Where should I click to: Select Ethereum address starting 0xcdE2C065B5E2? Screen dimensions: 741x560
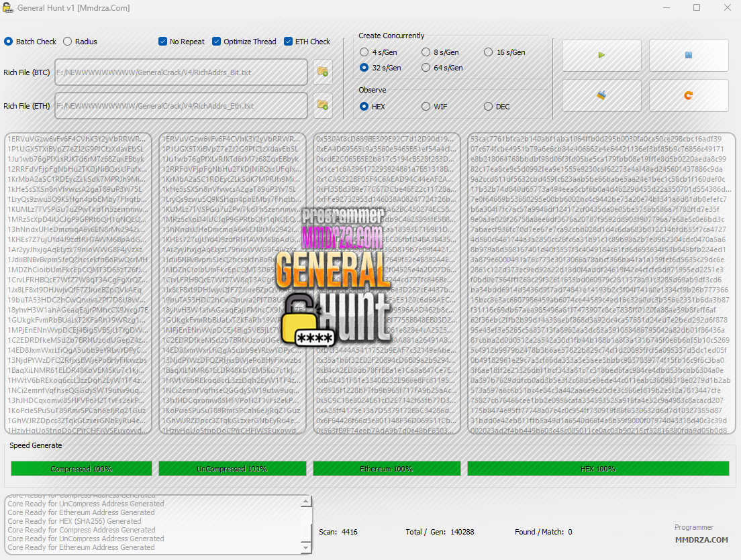pyautogui.click(x=386, y=159)
